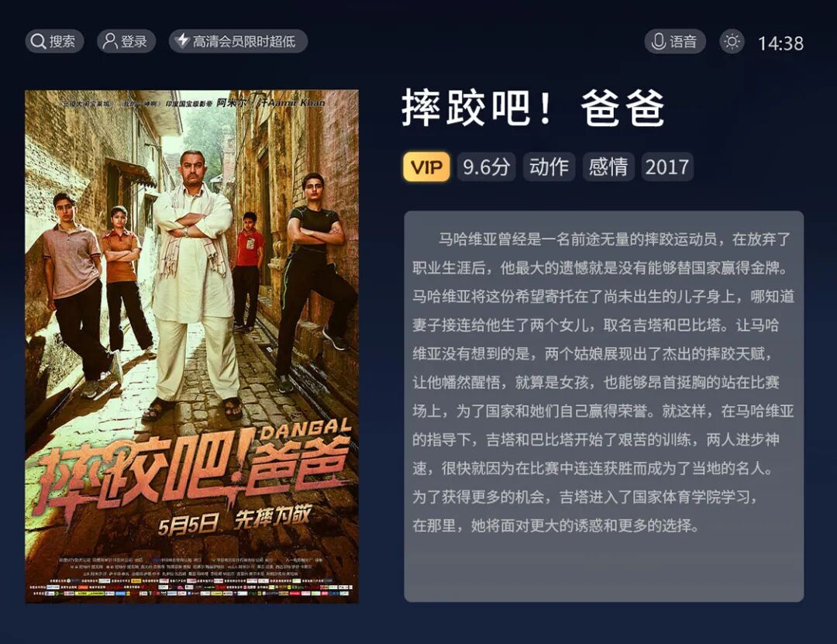This screenshot has height=644, width=837.
Task: Open the Dangal movie poster
Action: click(191, 346)
